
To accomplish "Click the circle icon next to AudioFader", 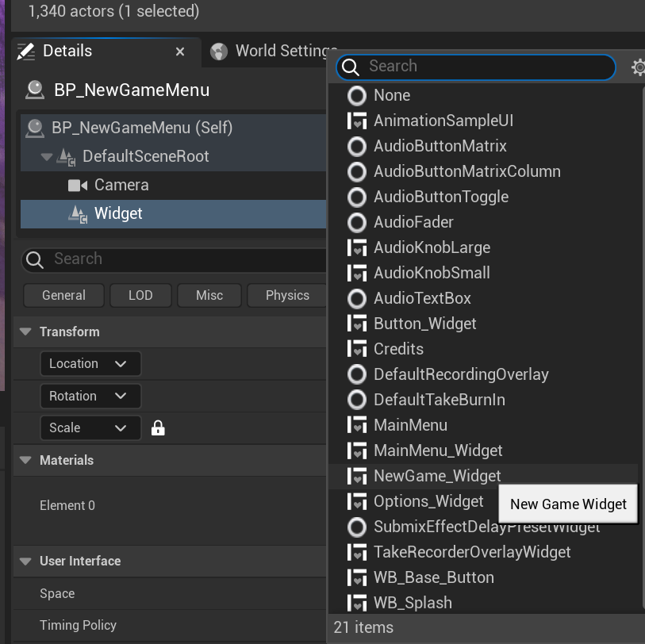I will point(357,222).
